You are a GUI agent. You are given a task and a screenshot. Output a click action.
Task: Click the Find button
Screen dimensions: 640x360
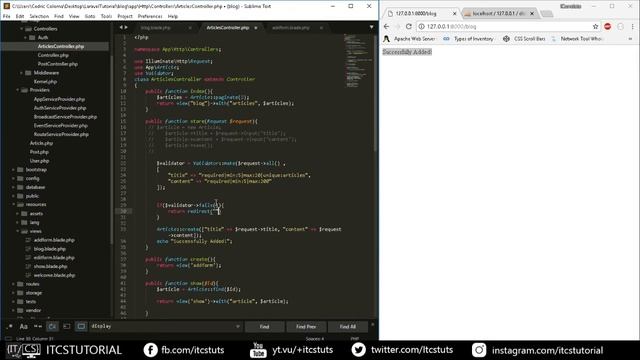[264, 327]
